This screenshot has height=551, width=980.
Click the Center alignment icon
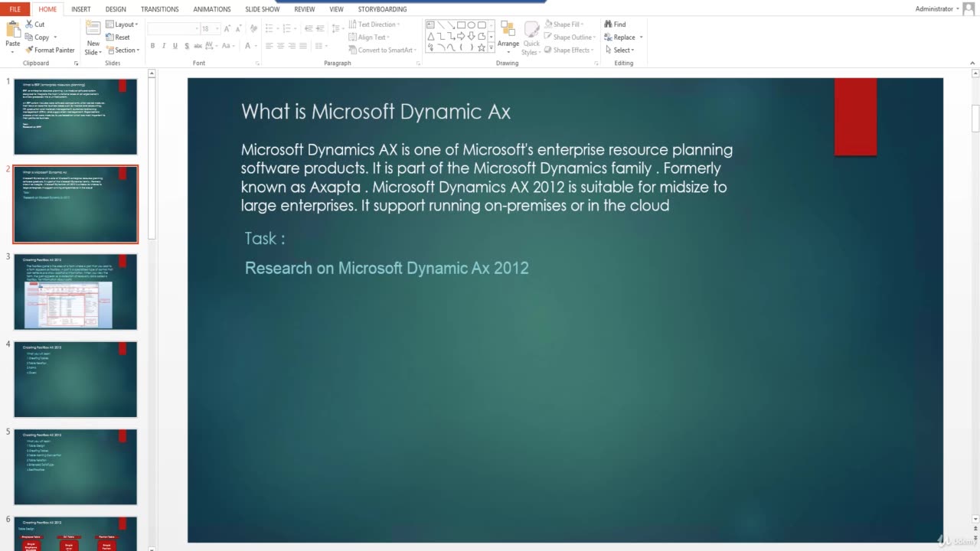coord(280,46)
